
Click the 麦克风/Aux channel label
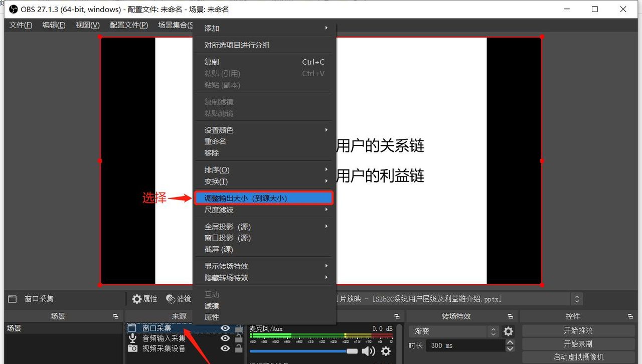[266, 329]
